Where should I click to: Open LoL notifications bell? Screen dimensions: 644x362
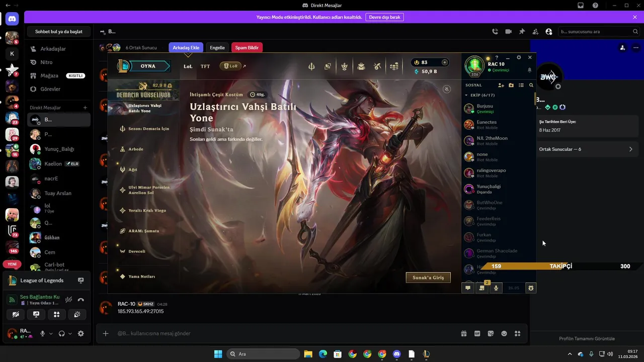[529, 70]
